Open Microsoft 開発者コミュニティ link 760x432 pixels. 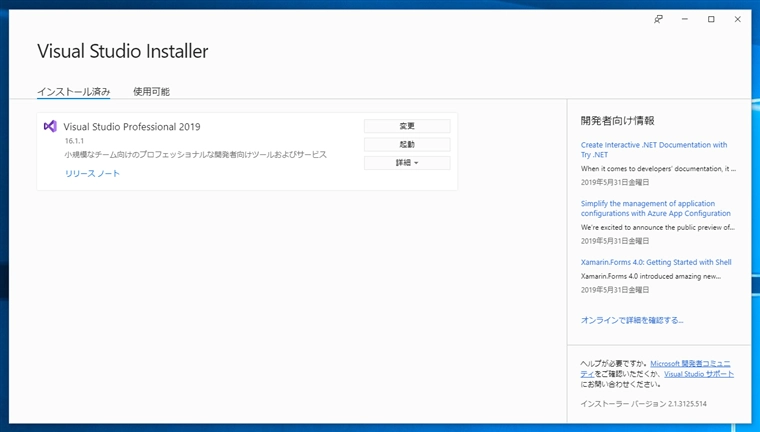click(x=690, y=364)
